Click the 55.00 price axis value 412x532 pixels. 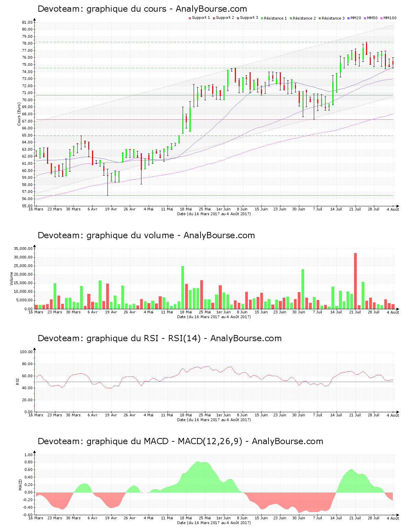[x=27, y=206]
